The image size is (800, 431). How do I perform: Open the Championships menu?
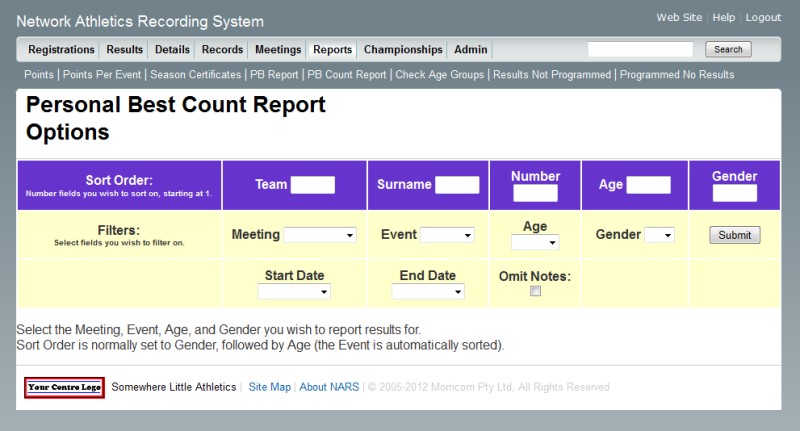point(403,50)
